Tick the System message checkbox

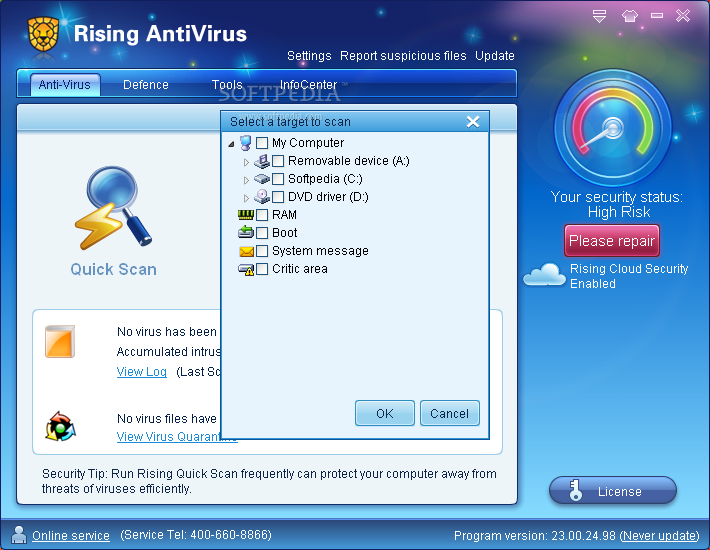click(x=262, y=251)
